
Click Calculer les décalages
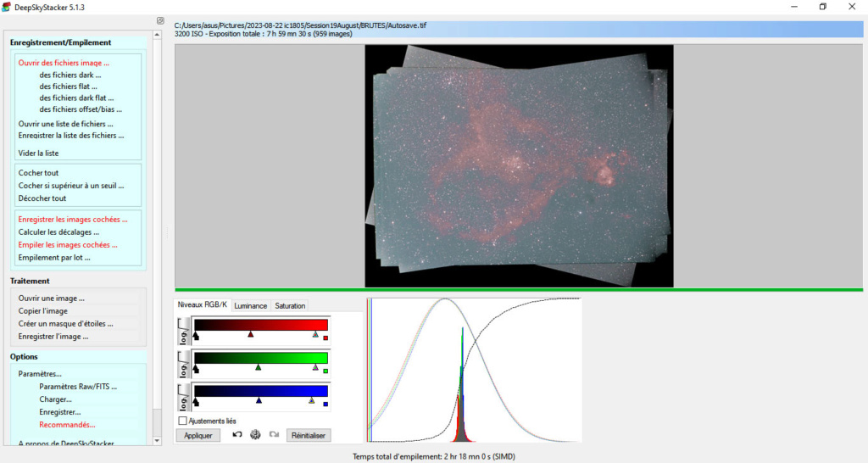(x=58, y=232)
